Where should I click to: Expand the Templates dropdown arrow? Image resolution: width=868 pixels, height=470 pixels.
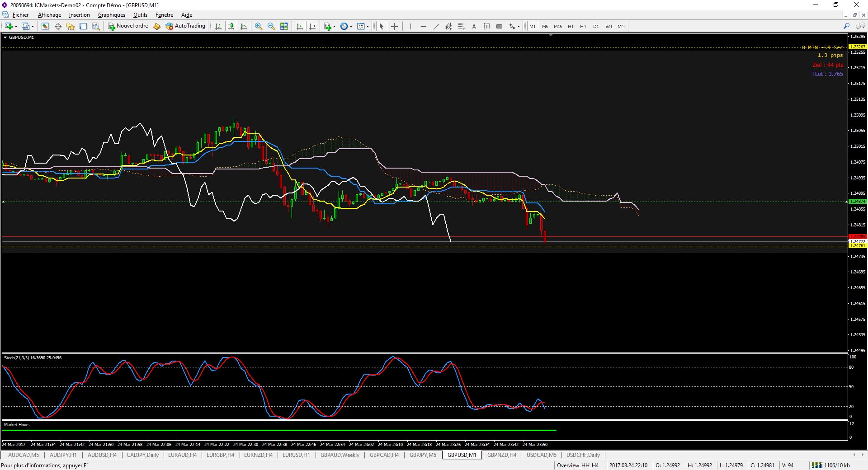pyautogui.click(x=368, y=26)
